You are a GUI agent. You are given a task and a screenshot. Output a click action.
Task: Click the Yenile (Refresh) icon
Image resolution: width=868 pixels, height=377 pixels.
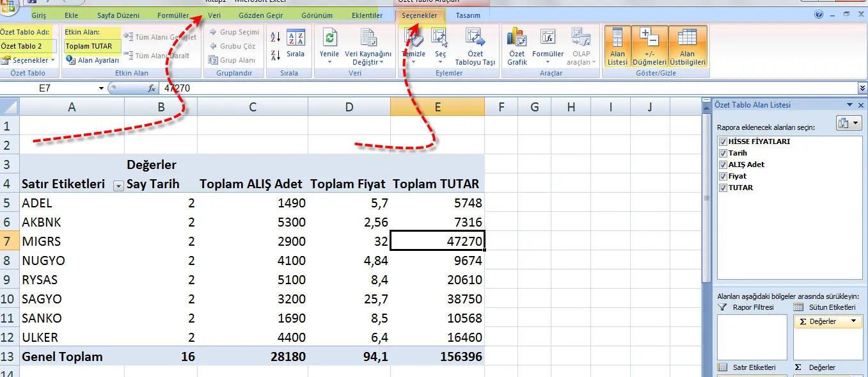click(329, 38)
